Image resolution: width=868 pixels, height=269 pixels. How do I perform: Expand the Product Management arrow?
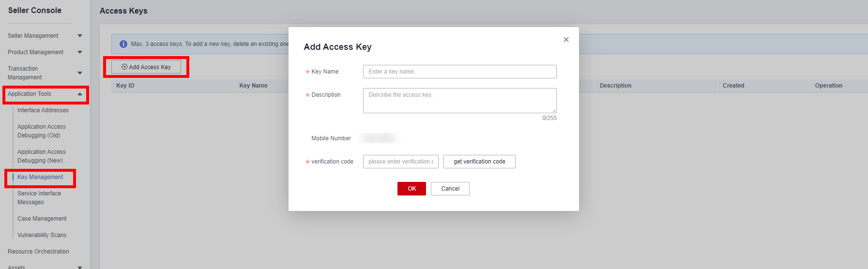coord(80,52)
